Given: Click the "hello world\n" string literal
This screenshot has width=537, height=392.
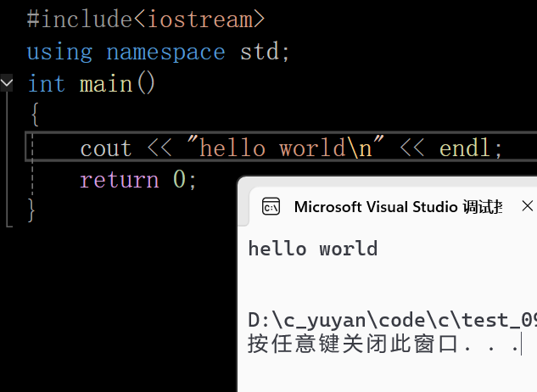Looking at the screenshot, I should [x=286, y=147].
